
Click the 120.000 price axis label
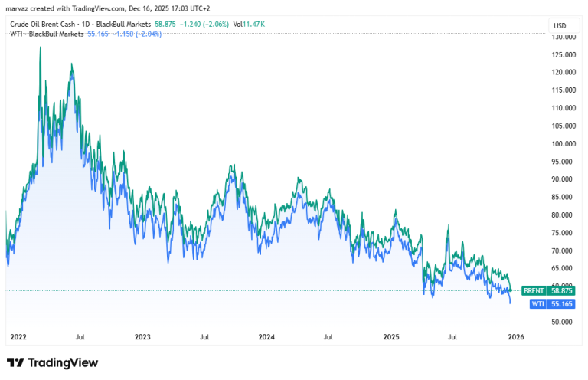click(563, 72)
